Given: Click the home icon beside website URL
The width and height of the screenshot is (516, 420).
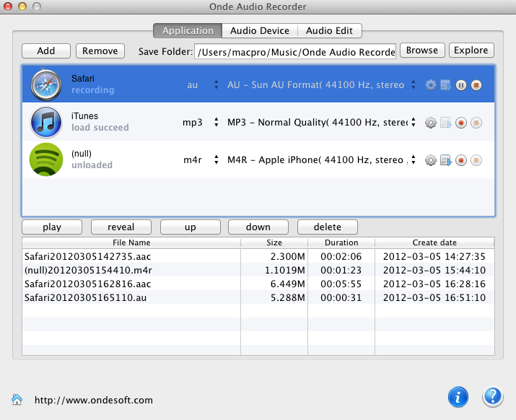Looking at the screenshot, I should point(17,399).
